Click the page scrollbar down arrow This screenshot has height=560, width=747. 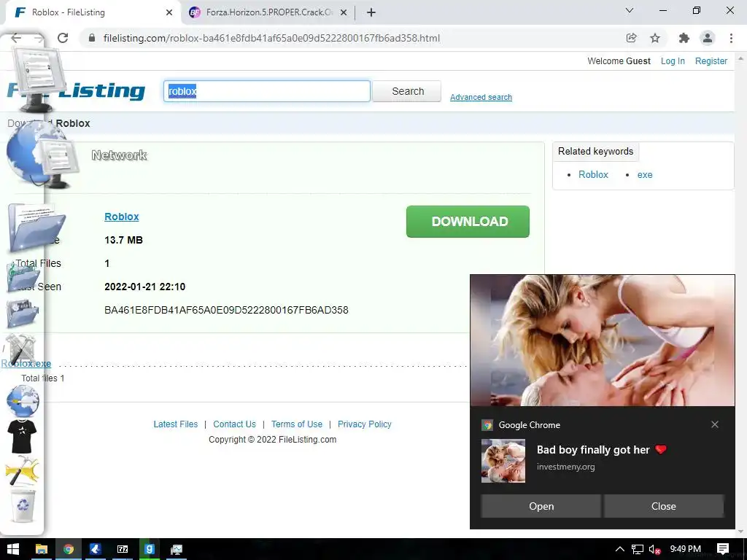[x=741, y=532]
